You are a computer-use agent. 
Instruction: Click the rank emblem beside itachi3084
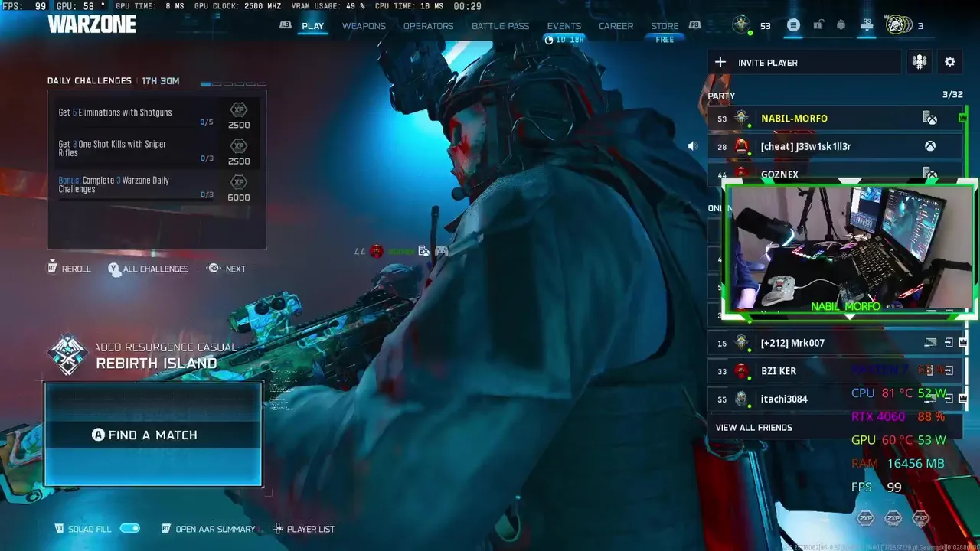click(741, 399)
